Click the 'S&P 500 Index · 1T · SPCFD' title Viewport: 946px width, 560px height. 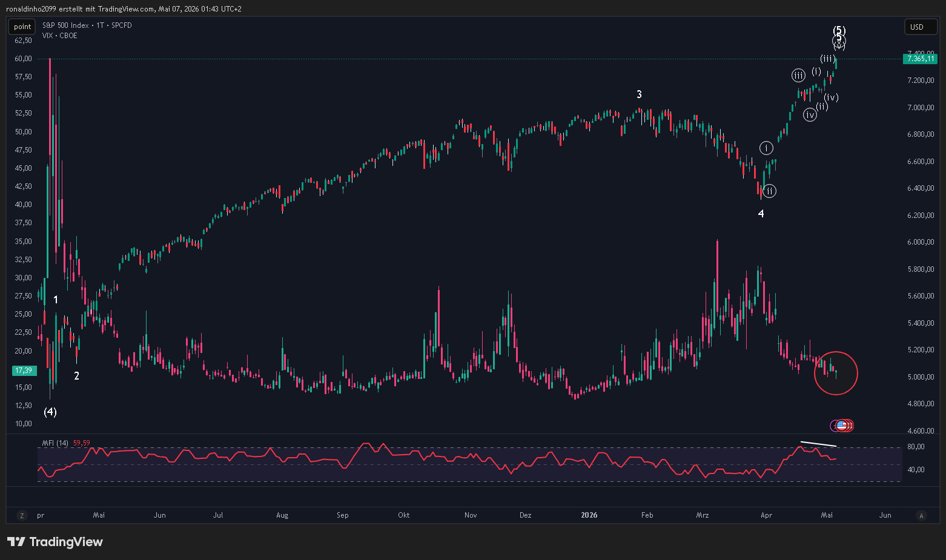[x=87, y=25]
